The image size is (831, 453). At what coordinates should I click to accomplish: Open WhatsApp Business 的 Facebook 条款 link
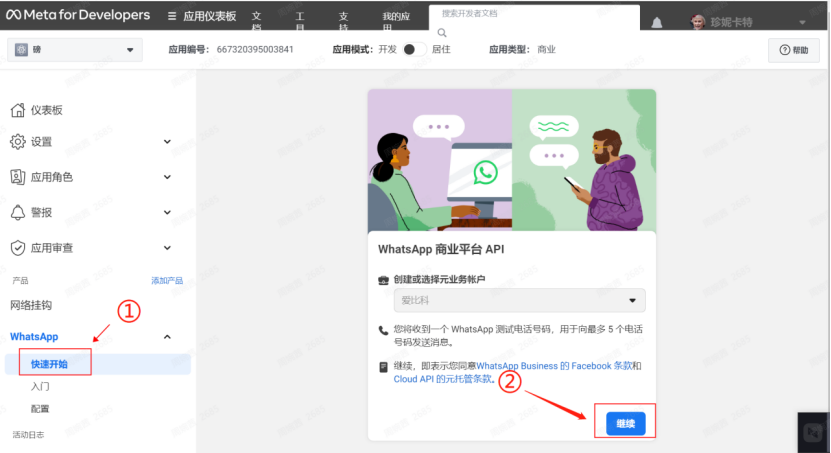pos(554,366)
